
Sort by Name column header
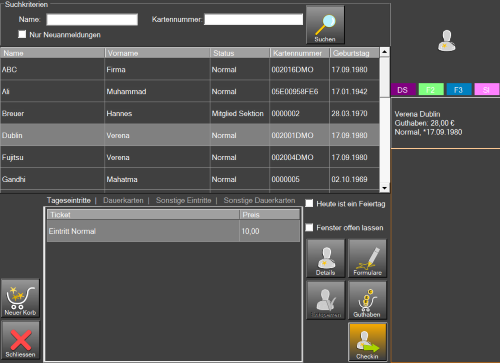click(53, 53)
